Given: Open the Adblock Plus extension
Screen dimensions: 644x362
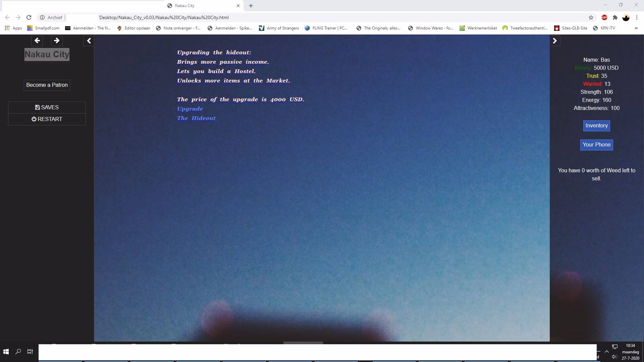Looking at the screenshot, I should pos(604,17).
